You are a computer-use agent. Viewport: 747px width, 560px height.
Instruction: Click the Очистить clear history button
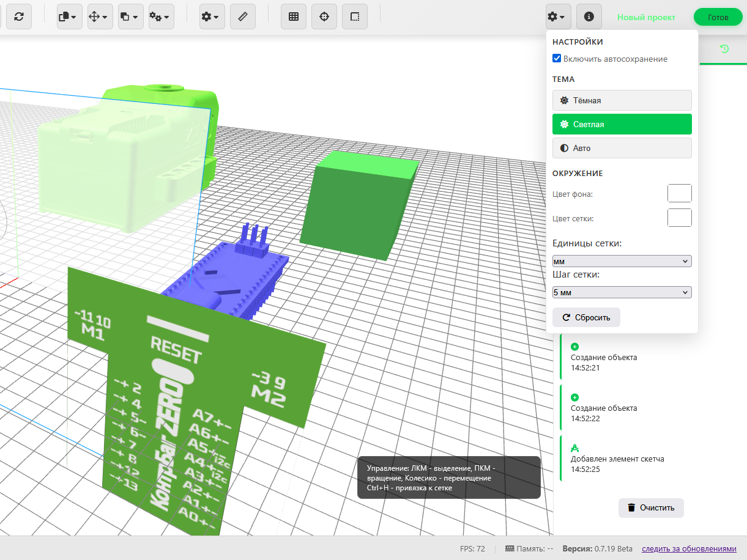[x=651, y=507]
